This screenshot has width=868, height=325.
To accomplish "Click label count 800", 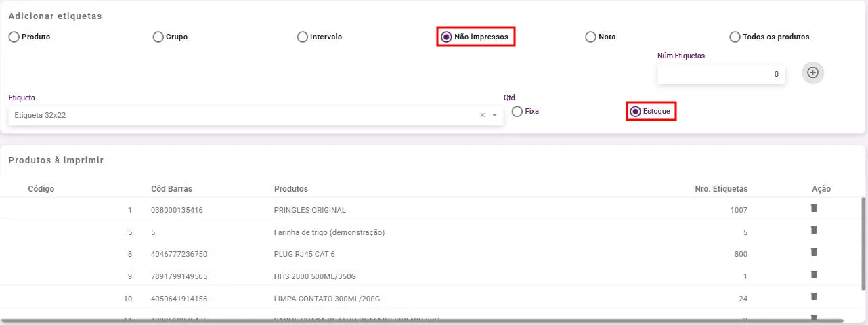I will [x=741, y=254].
